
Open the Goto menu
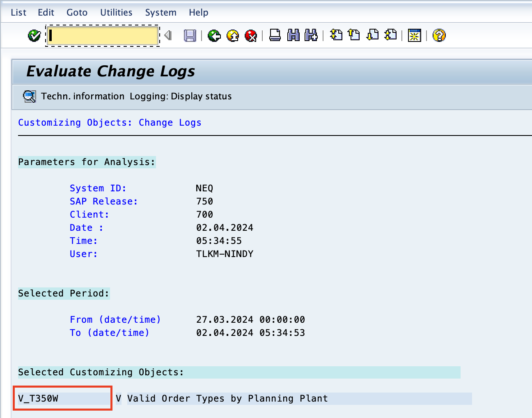pos(77,12)
